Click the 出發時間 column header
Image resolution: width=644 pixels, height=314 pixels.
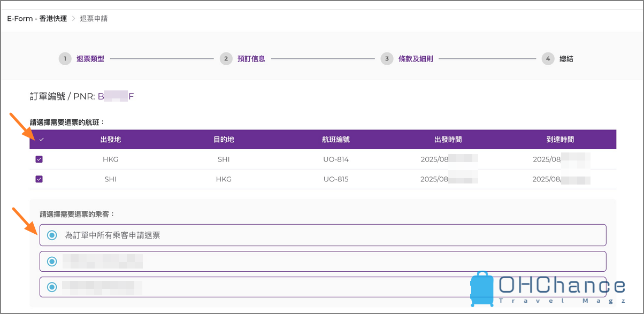click(x=448, y=140)
